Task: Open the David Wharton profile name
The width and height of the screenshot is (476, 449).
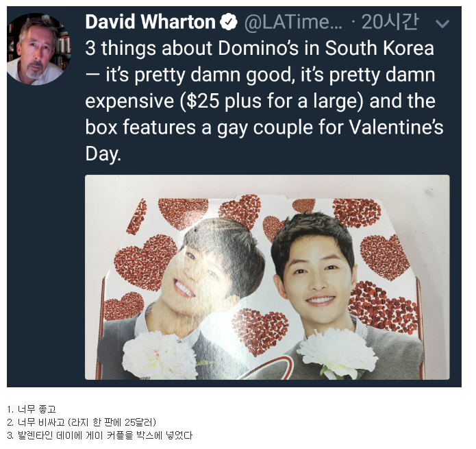Action: click(x=151, y=22)
